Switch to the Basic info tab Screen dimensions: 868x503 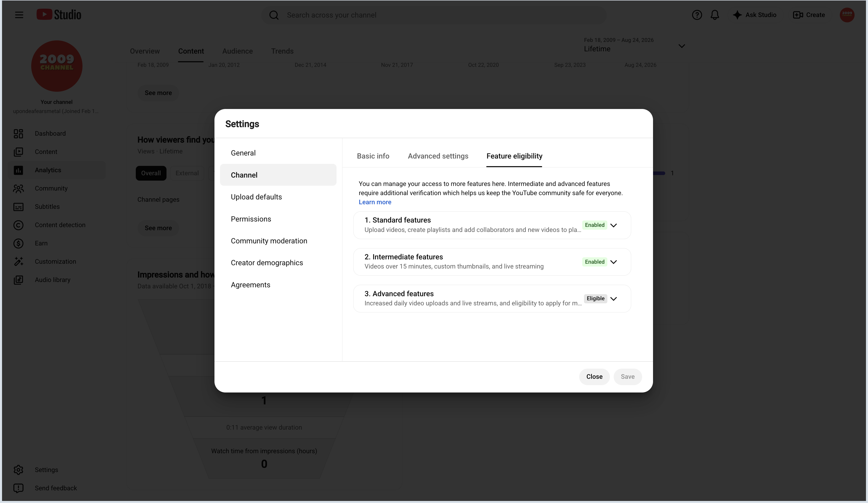(373, 156)
